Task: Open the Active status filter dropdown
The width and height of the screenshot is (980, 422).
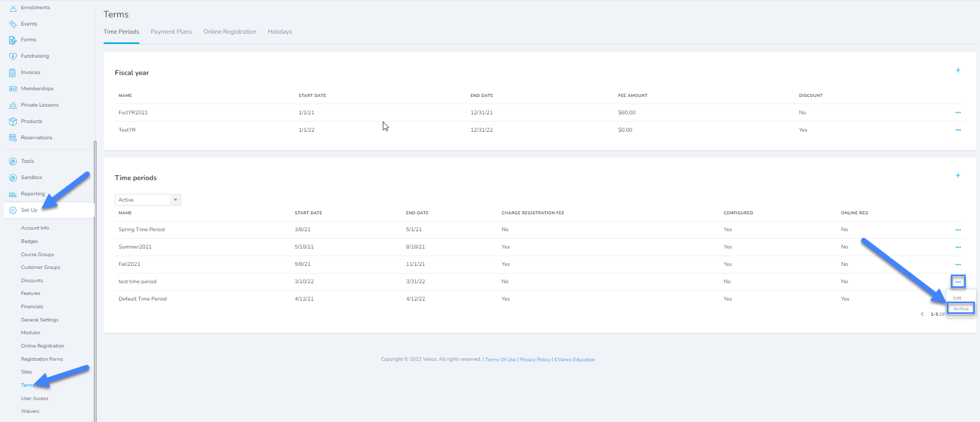Action: [148, 200]
